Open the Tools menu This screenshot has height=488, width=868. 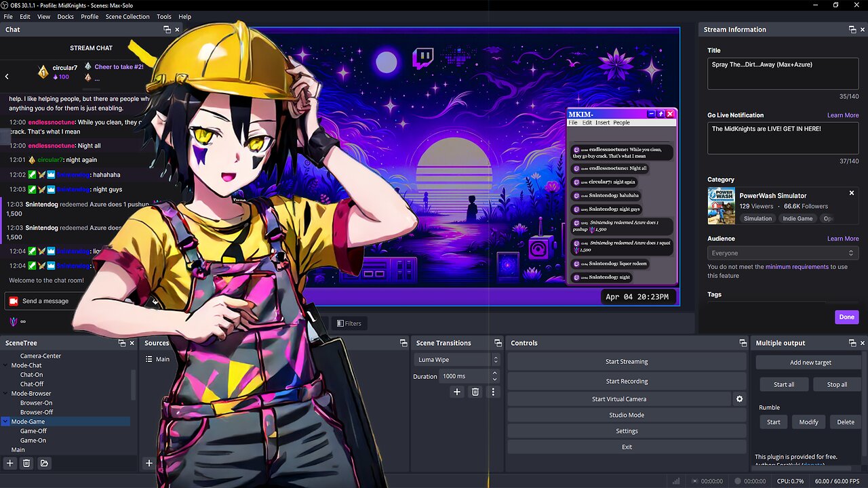(x=164, y=16)
